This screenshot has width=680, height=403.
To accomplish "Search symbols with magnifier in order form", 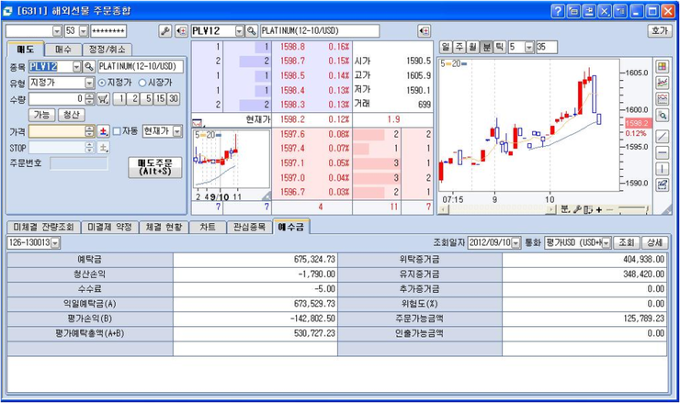I will point(89,67).
